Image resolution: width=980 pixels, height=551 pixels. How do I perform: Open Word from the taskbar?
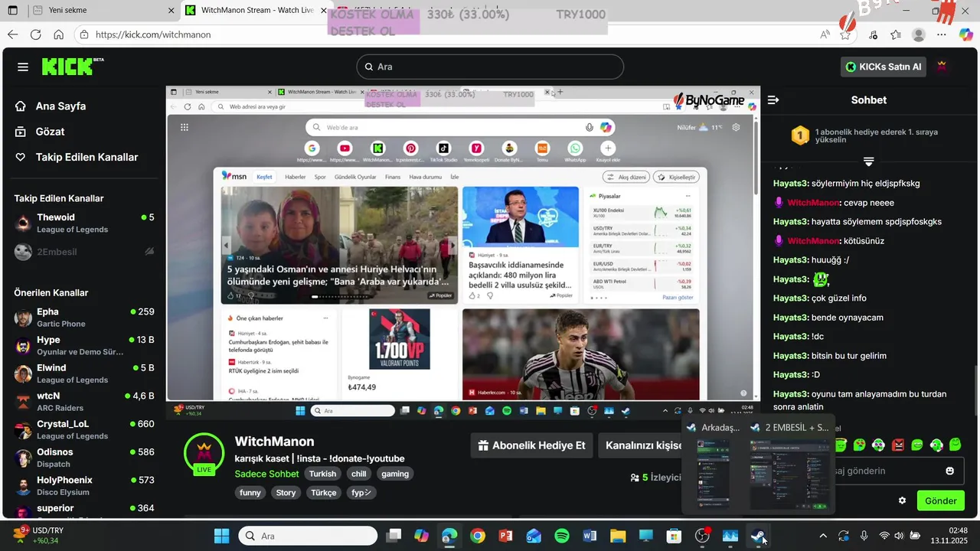coord(590,536)
